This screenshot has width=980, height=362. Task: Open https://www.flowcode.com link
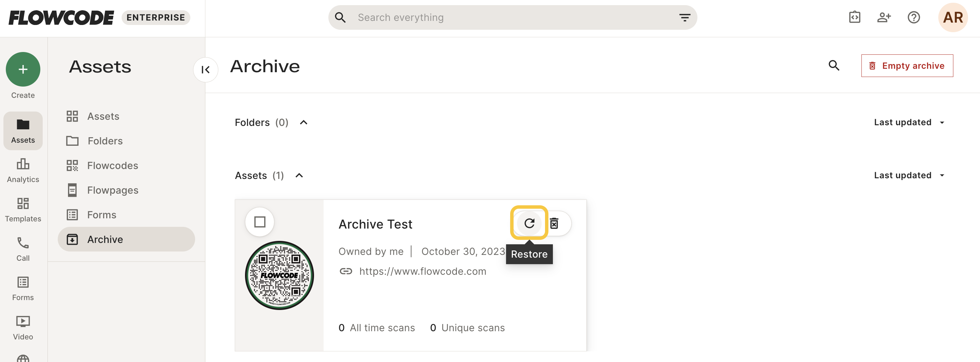pos(423,271)
